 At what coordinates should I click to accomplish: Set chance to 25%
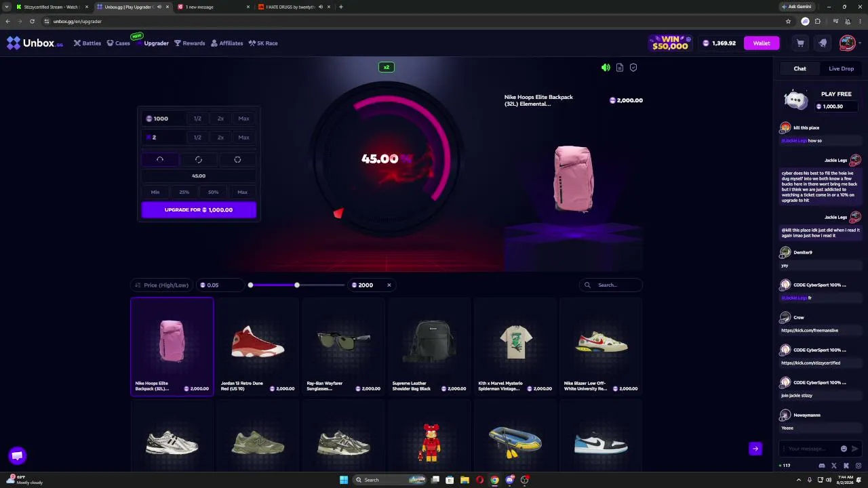[184, 192]
